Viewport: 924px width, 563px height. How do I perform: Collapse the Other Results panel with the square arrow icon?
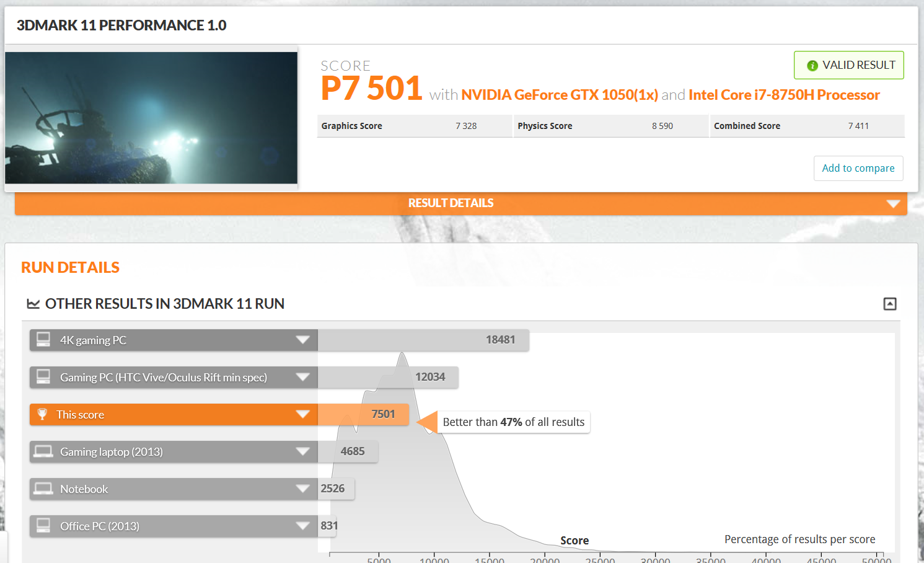pos(889,304)
